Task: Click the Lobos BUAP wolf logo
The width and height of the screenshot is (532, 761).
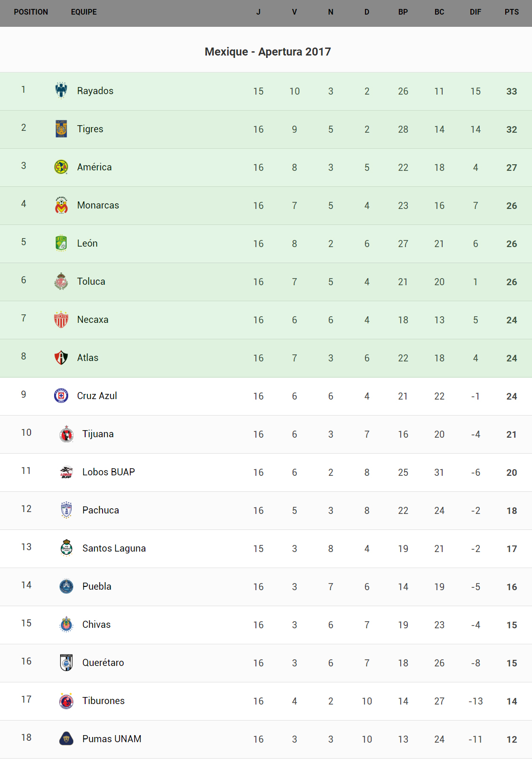Action: pyautogui.click(x=66, y=472)
